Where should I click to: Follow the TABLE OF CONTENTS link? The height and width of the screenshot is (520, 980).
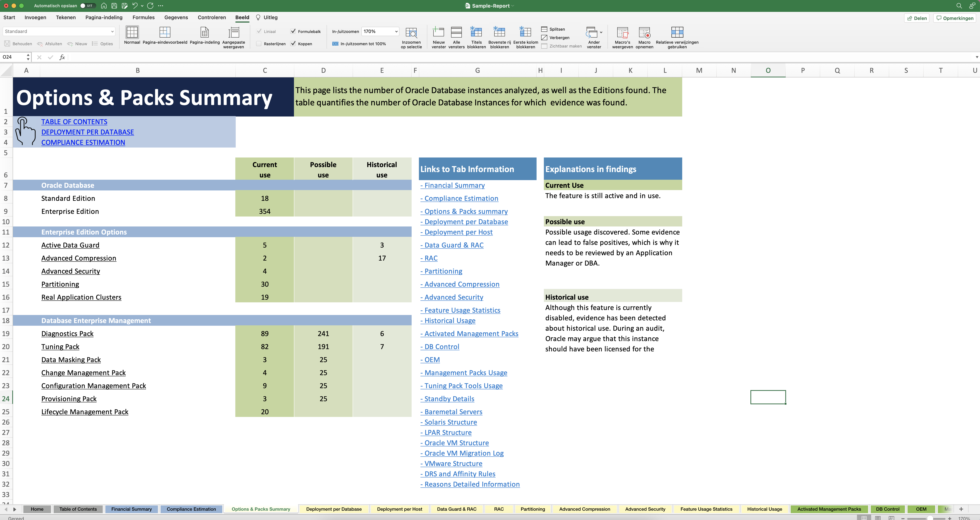point(74,122)
